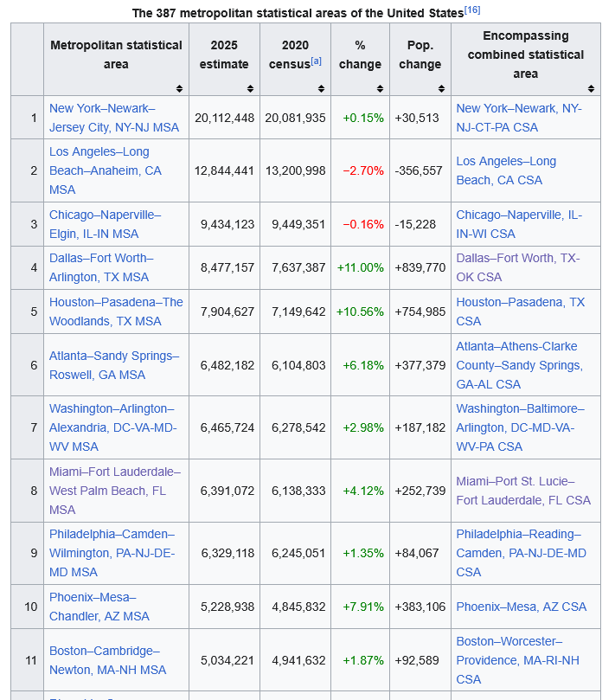The height and width of the screenshot is (700, 615).
Task: Open Boston–Worcester–Providence CSA link
Action: pyautogui.click(x=518, y=660)
